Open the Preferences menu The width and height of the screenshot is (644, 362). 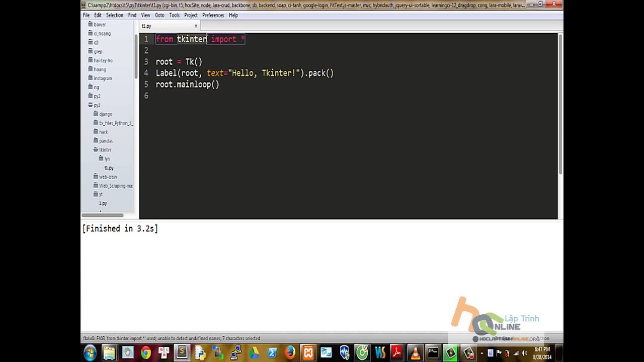click(x=213, y=15)
